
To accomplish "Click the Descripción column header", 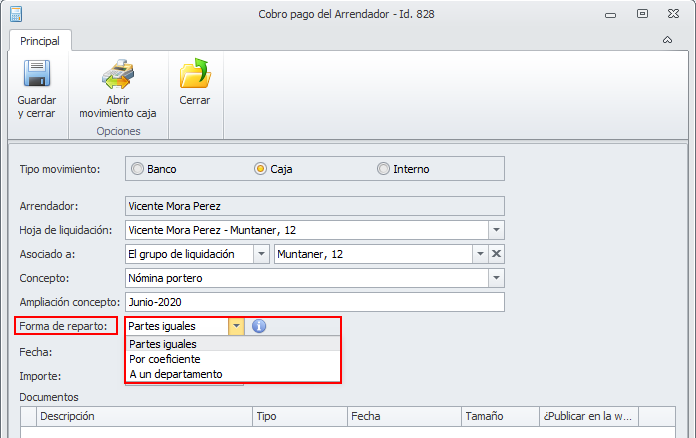I will (144, 416).
